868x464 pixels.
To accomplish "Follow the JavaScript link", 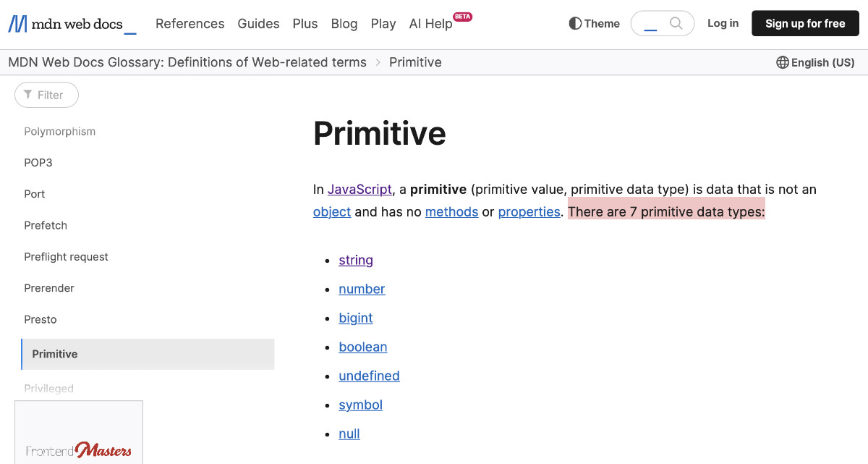I will 359,190.
